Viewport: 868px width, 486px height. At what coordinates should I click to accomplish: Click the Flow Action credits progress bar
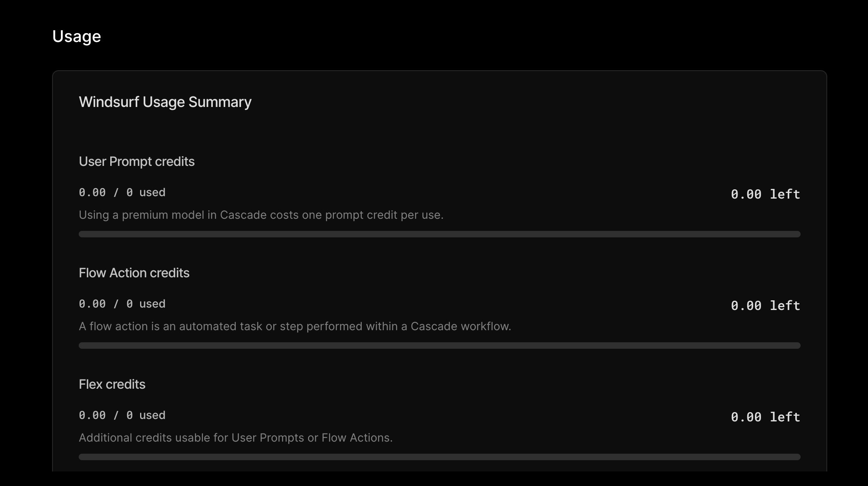coord(439,346)
